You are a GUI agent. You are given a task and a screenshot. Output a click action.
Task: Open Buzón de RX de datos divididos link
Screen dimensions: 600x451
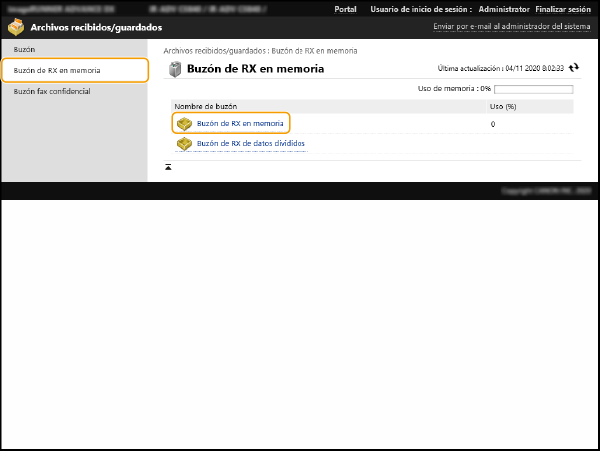click(251, 144)
